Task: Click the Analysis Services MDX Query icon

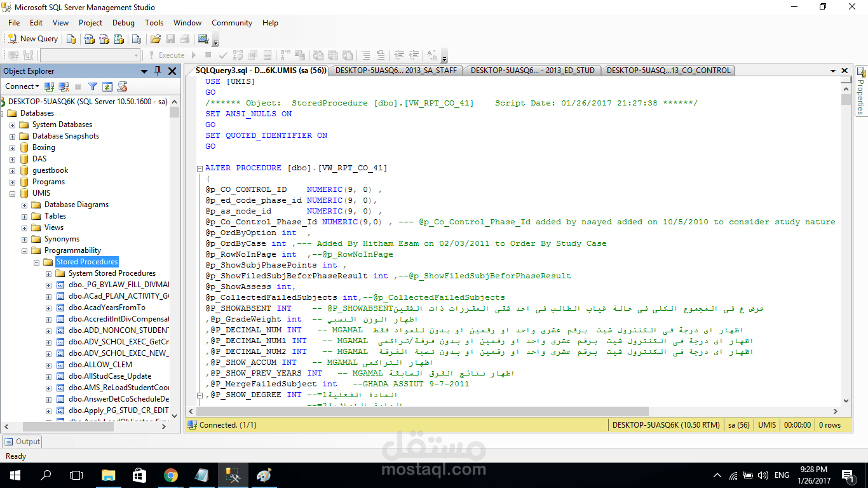Action: pyautogui.click(x=89, y=39)
